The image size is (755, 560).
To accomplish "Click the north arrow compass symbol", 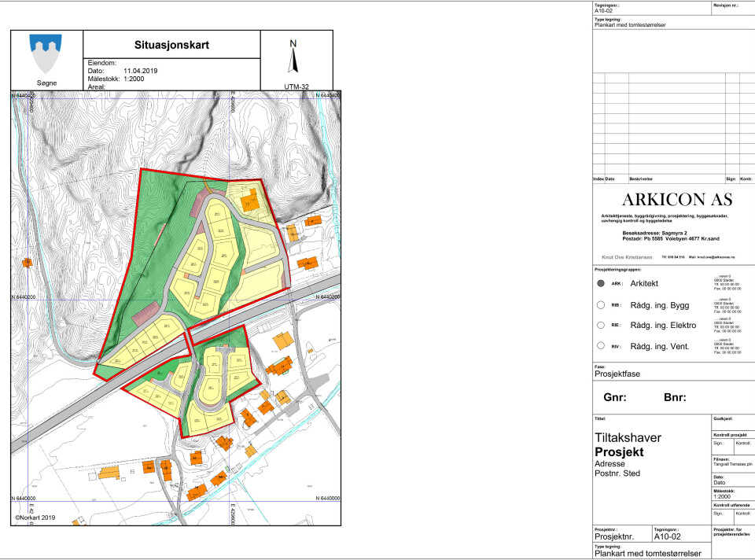I will (x=294, y=59).
